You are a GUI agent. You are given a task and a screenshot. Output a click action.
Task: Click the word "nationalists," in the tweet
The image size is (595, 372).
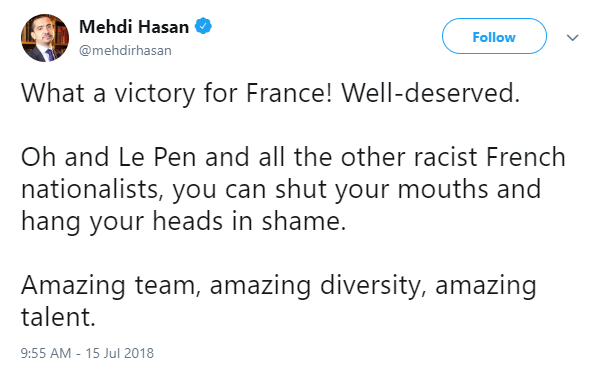pyautogui.click(x=92, y=189)
